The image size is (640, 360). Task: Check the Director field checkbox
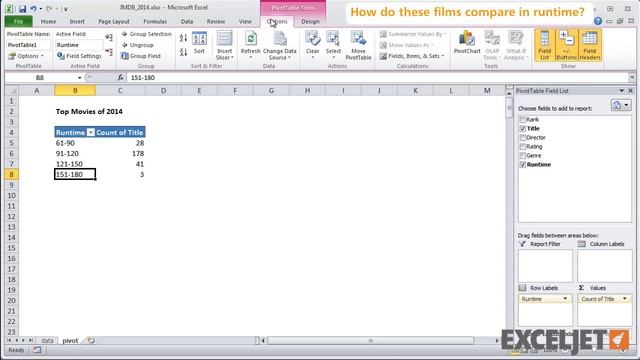522,138
